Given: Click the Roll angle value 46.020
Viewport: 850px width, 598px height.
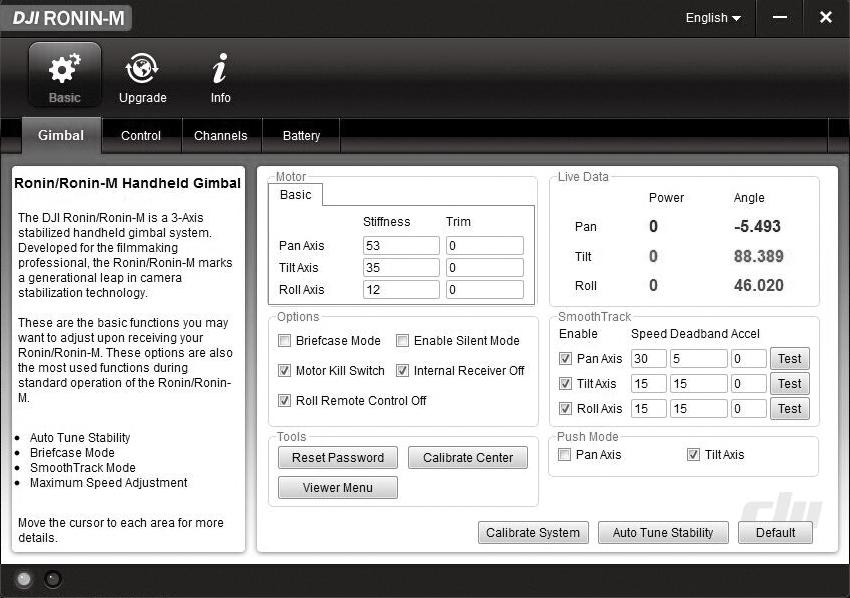Looking at the screenshot, I should 758,285.
